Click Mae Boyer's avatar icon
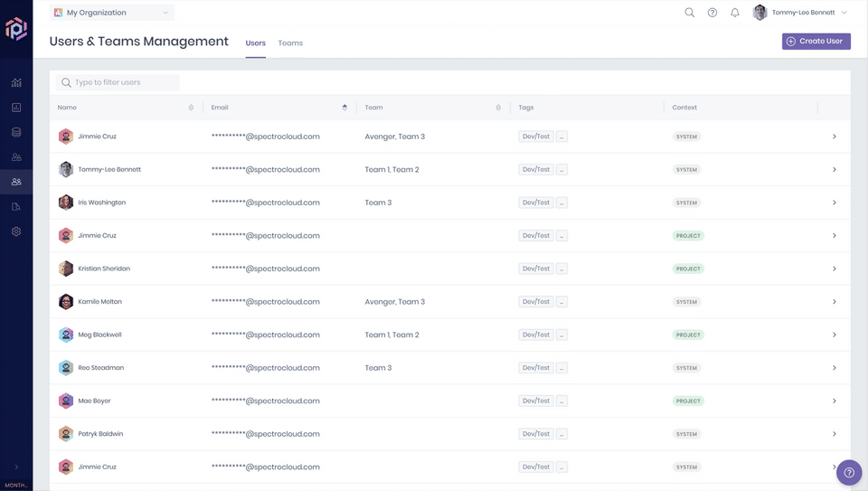Image resolution: width=868 pixels, height=491 pixels. coord(66,401)
